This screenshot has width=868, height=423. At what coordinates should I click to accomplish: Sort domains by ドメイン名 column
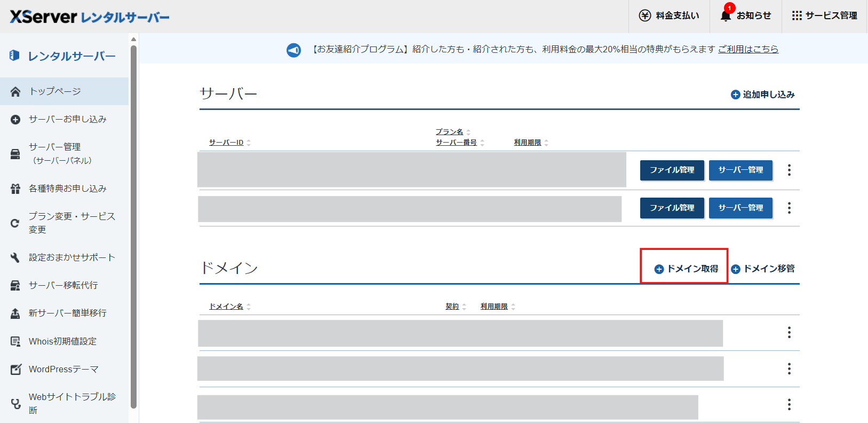pos(230,307)
